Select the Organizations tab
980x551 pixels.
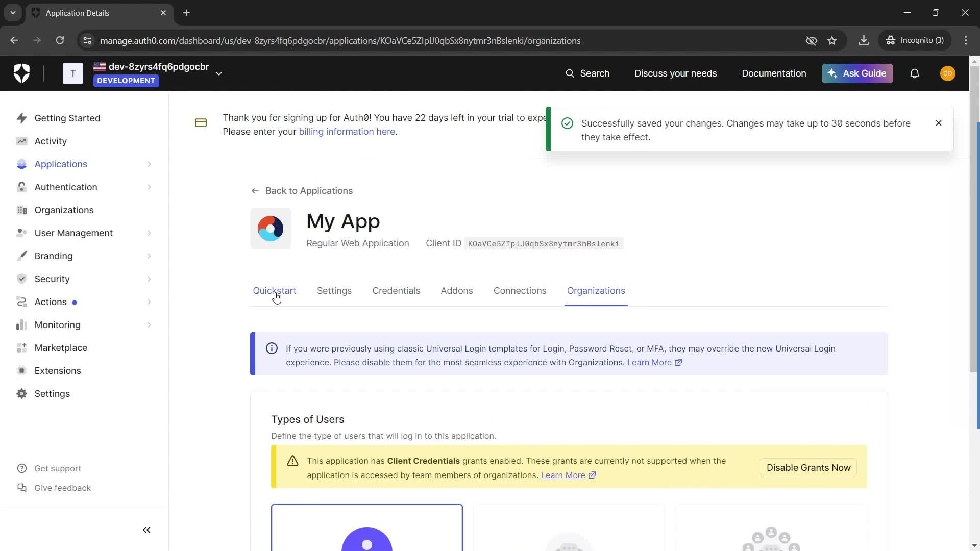coord(596,291)
